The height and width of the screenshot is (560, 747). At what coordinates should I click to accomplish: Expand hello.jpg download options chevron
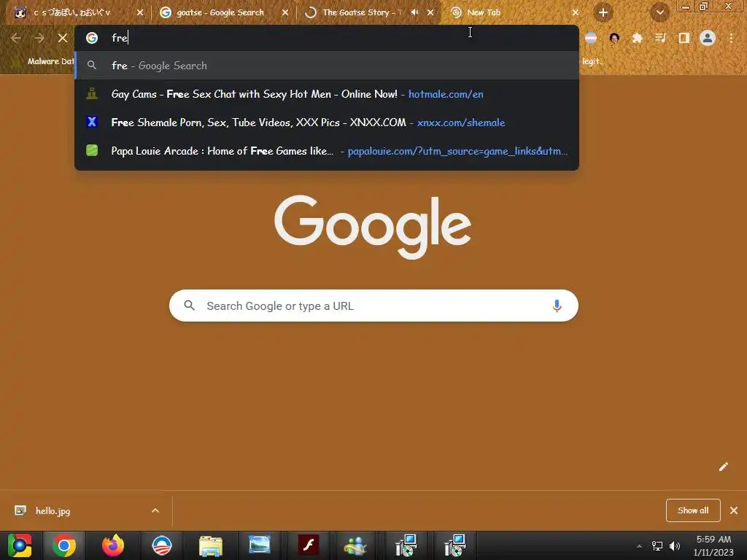coord(155,510)
